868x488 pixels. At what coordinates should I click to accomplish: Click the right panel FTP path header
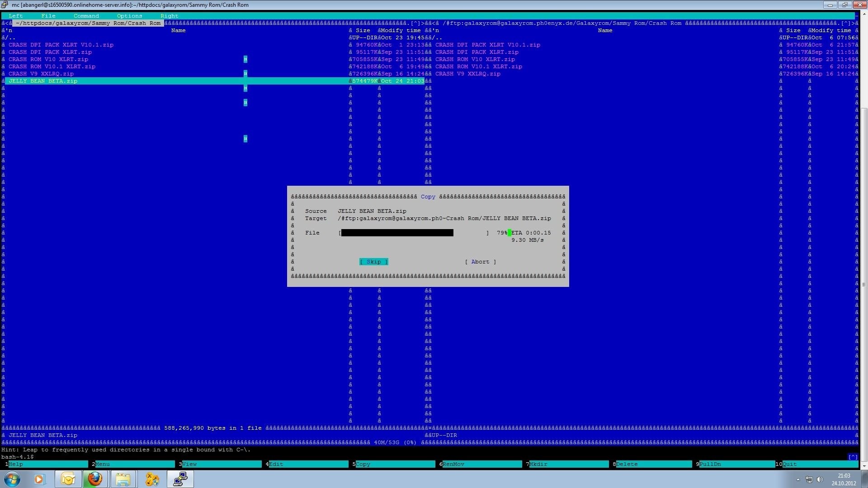pyautogui.click(x=562, y=23)
